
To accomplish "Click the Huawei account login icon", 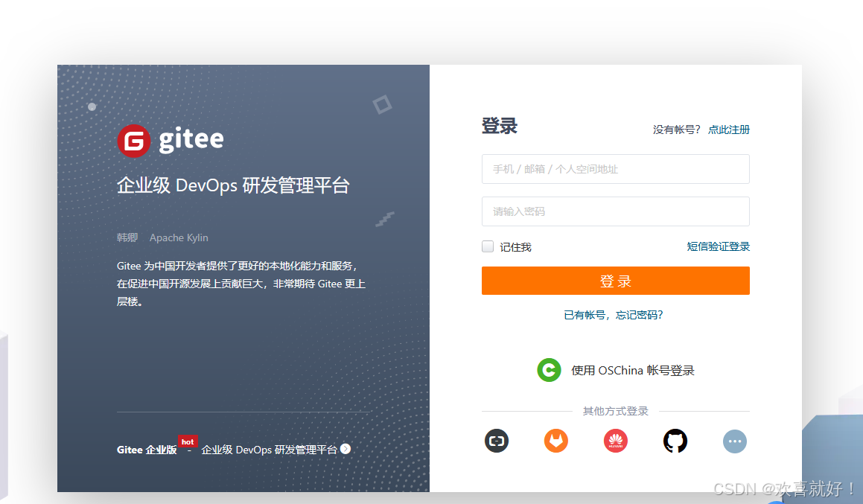I will 616,441.
